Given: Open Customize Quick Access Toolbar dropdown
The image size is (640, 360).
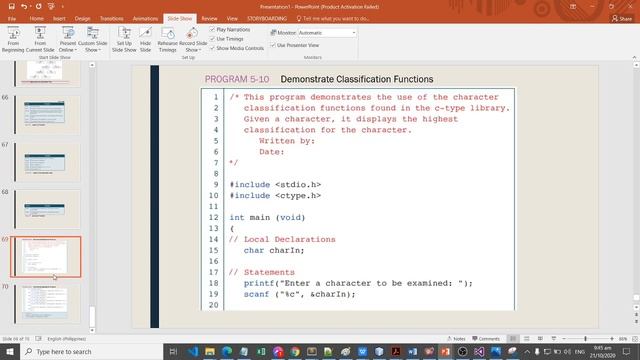Looking at the screenshot, I should click(63, 7).
